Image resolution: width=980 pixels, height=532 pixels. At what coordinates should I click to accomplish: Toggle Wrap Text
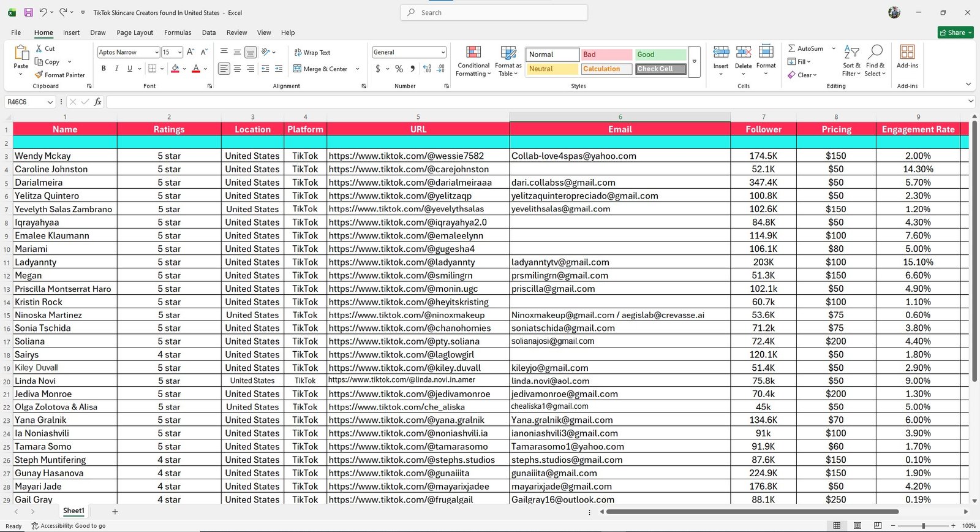tap(312, 53)
